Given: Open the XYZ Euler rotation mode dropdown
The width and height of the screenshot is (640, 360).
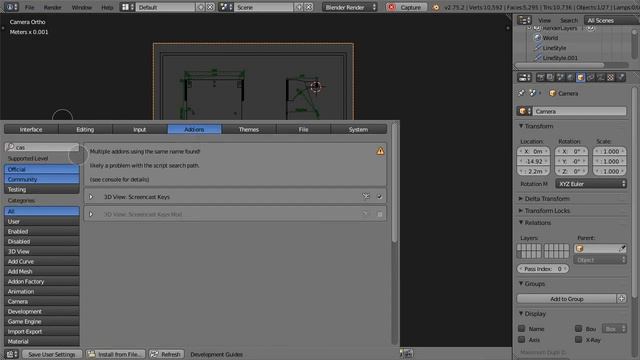Looking at the screenshot, I should [x=591, y=184].
